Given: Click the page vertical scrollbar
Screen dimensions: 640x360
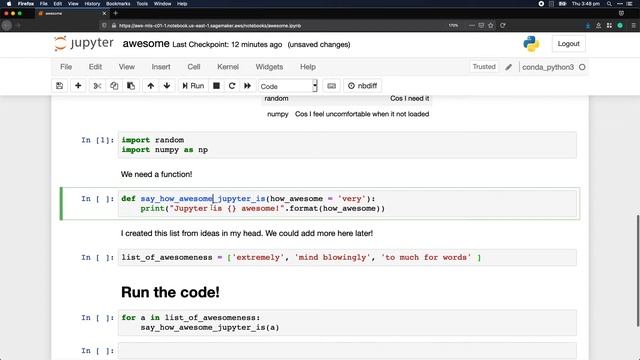Looking at the screenshot, I should point(638,270).
